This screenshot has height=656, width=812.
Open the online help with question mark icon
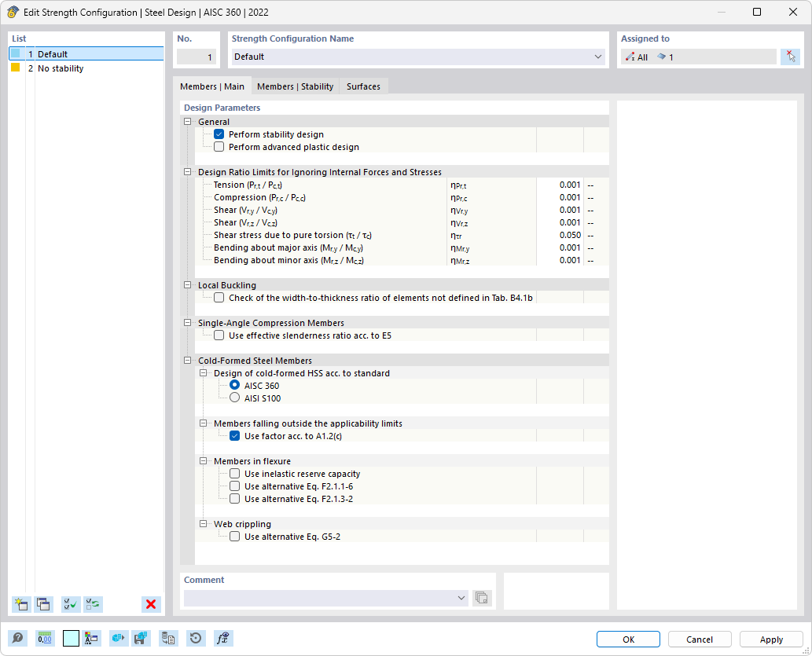click(17, 638)
